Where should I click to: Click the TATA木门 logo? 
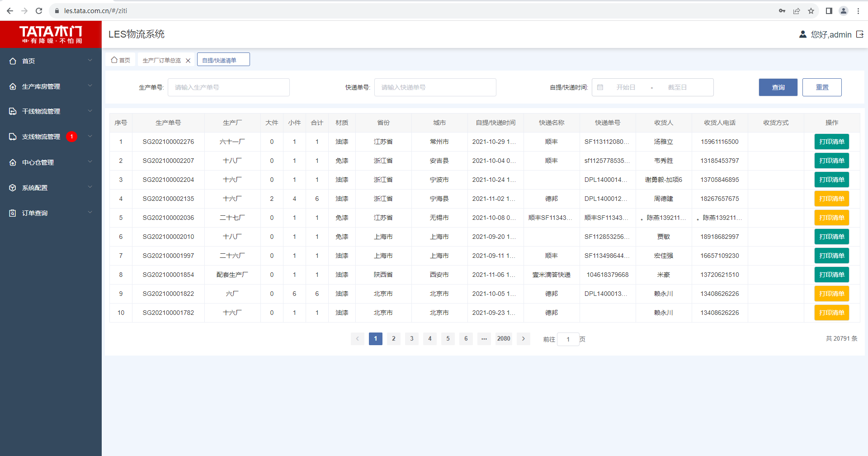51,34
